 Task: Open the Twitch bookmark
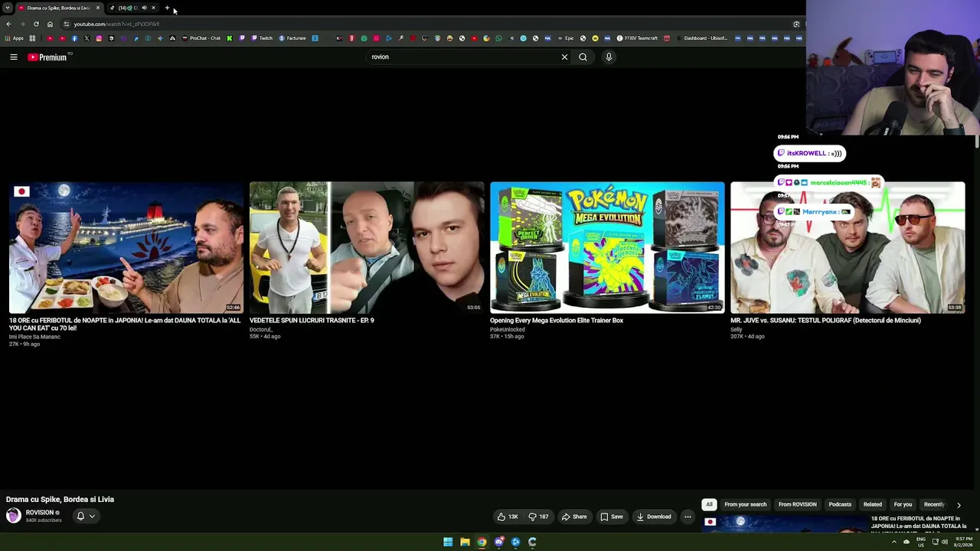[x=262, y=38]
